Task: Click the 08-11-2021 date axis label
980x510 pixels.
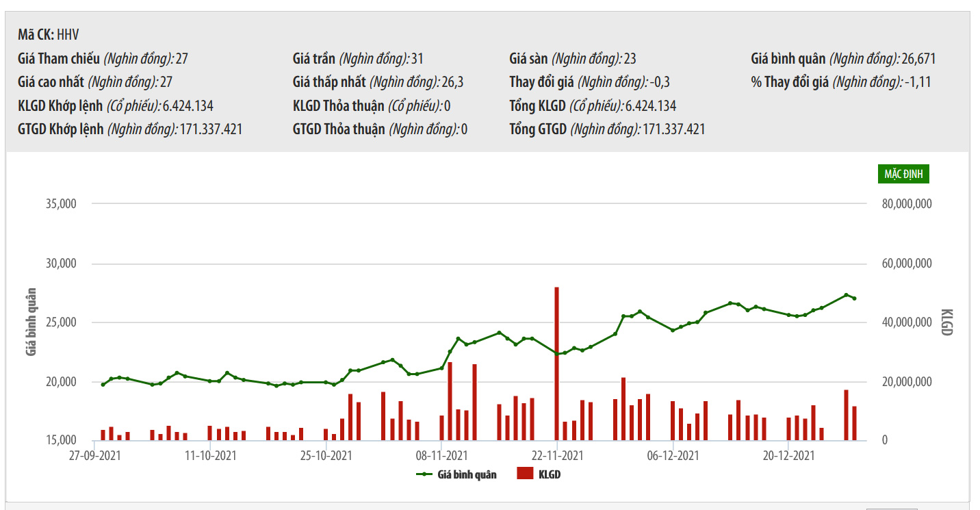Action: pyautogui.click(x=441, y=455)
